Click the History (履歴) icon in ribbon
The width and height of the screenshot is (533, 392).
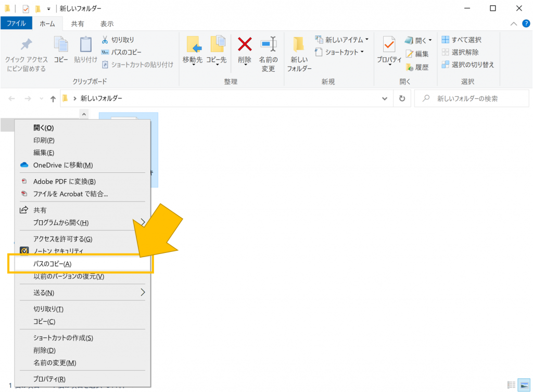[410, 67]
